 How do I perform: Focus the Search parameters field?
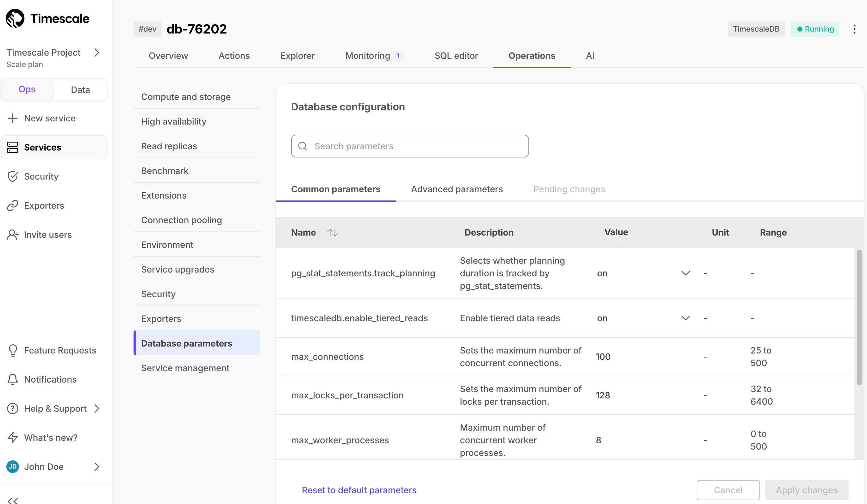pyautogui.click(x=410, y=146)
